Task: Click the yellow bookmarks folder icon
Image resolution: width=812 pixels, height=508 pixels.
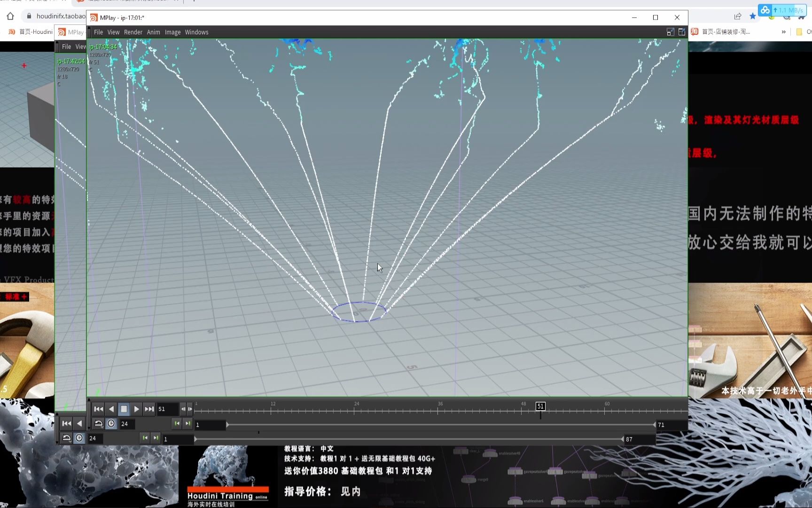Action: [x=799, y=32]
